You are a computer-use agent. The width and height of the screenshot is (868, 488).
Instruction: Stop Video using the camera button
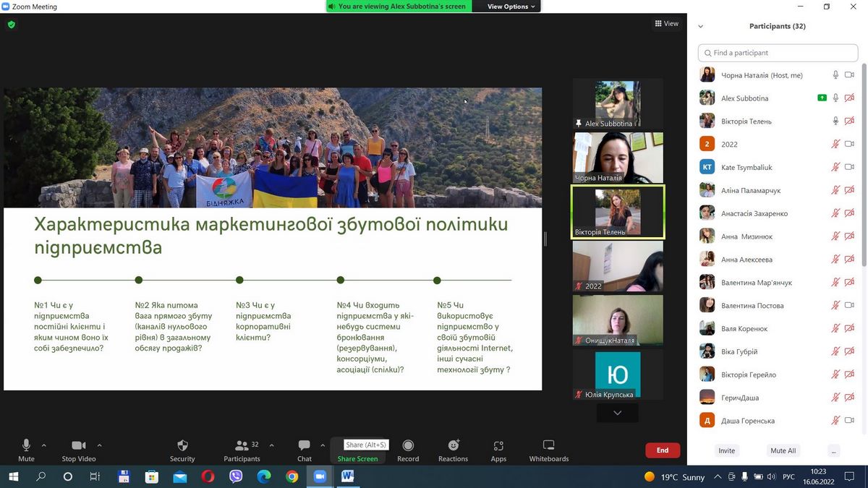point(79,446)
